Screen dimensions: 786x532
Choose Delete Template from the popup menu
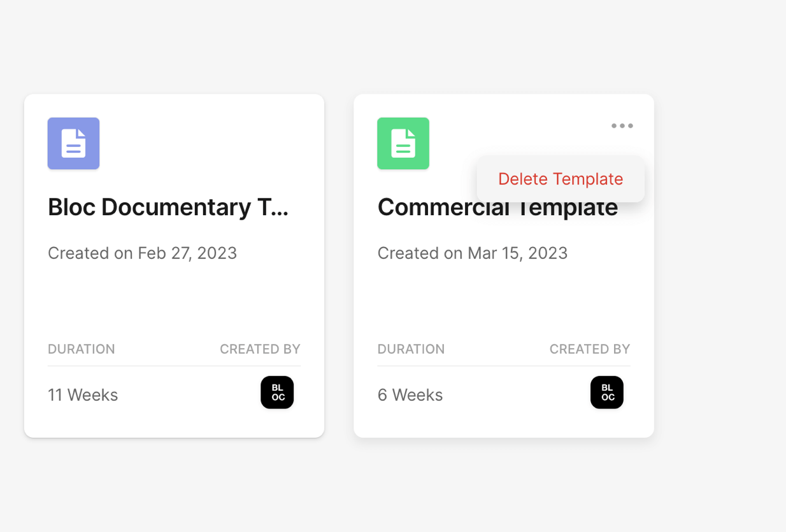coord(561,179)
